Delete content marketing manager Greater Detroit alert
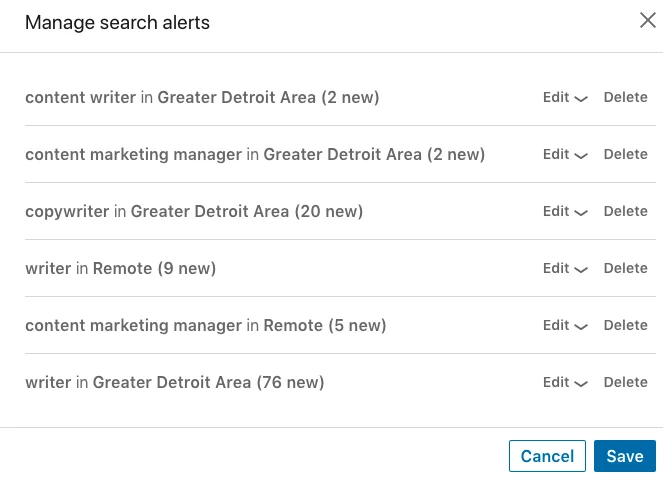The width and height of the screenshot is (663, 486). click(625, 154)
